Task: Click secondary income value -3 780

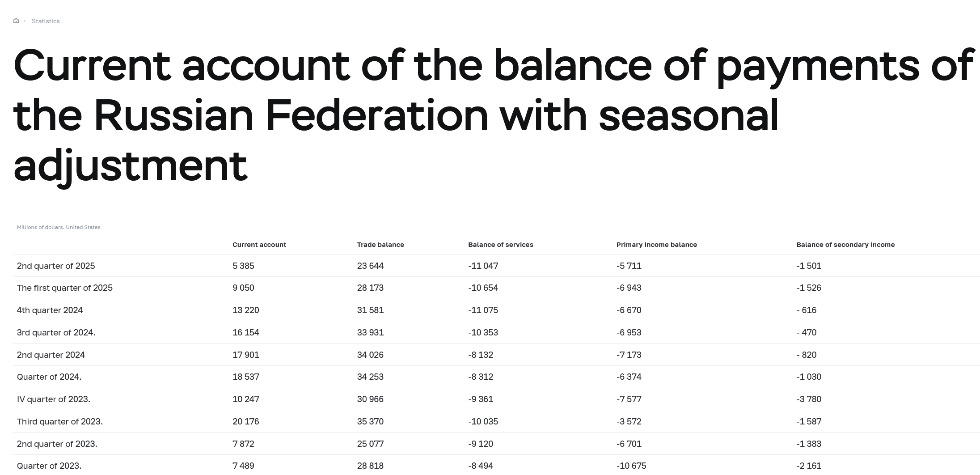Action: (809, 399)
